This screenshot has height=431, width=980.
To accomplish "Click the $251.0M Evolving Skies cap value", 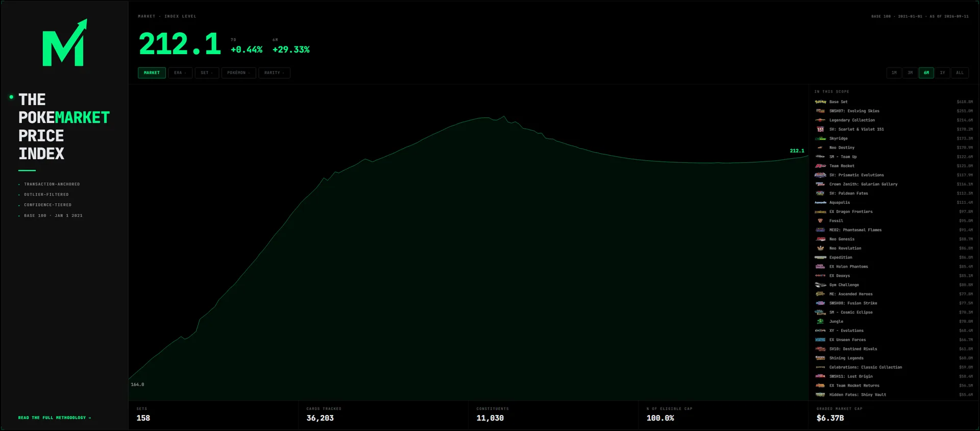I will (x=965, y=111).
